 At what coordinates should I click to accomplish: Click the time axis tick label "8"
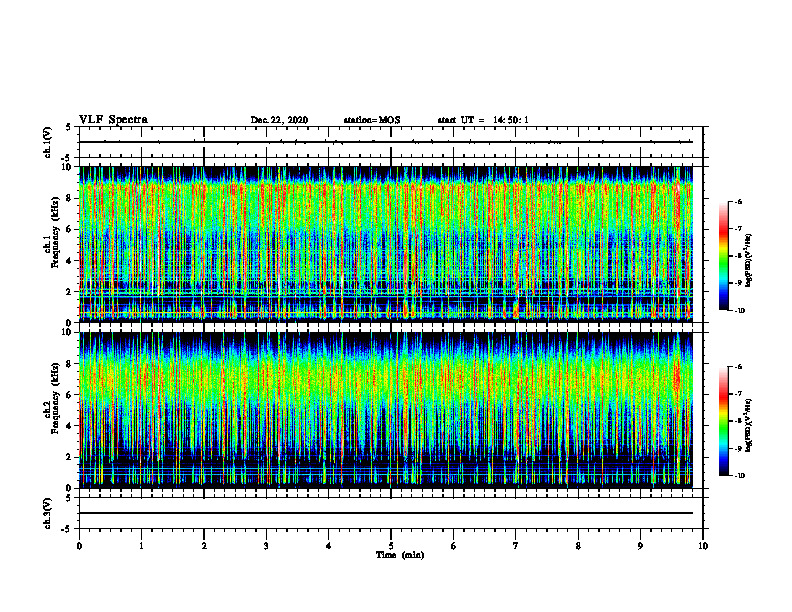(x=578, y=546)
